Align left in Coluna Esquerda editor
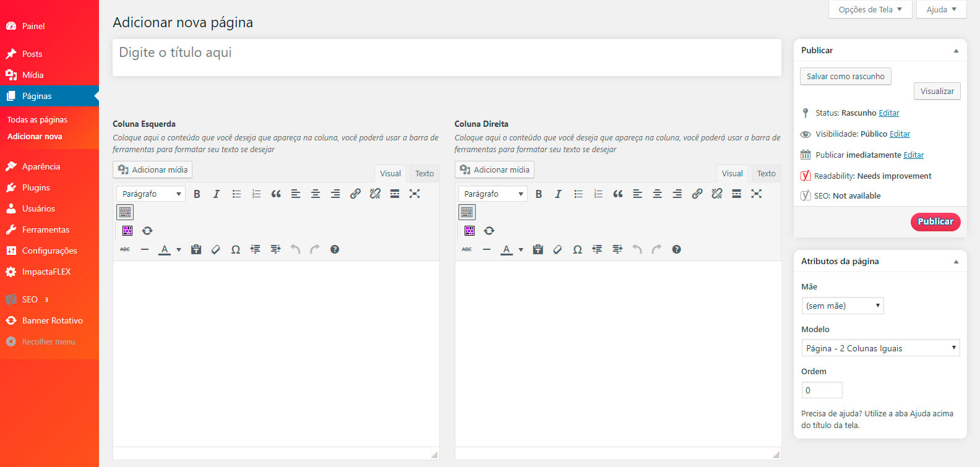This screenshot has width=980, height=467. [x=296, y=194]
